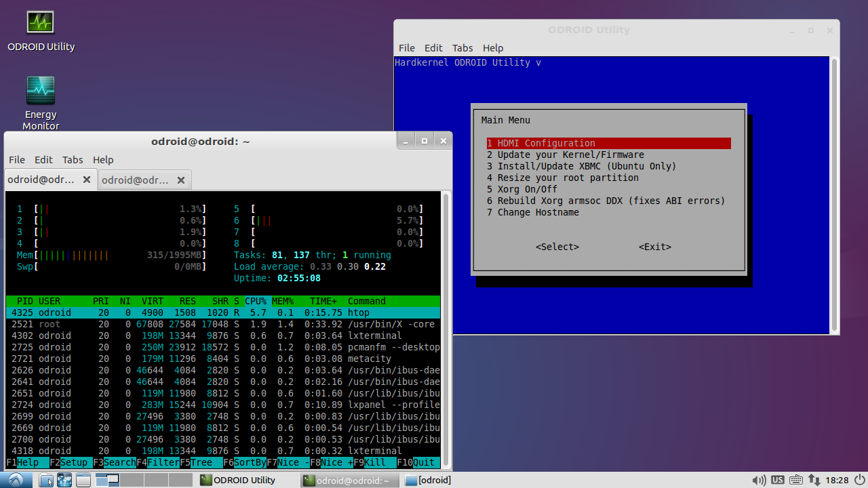Select the pcmanfm --desktop process row
This screenshot has width=868, height=488.
(x=223, y=347)
